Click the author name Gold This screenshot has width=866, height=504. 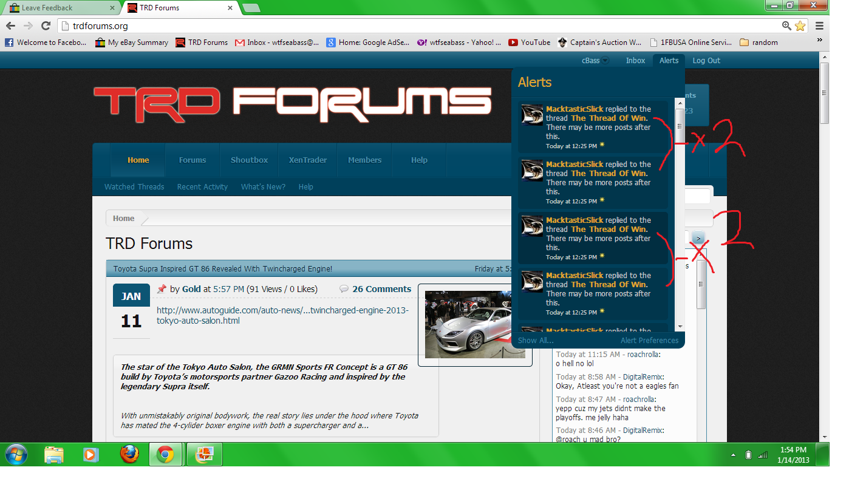[x=191, y=289]
